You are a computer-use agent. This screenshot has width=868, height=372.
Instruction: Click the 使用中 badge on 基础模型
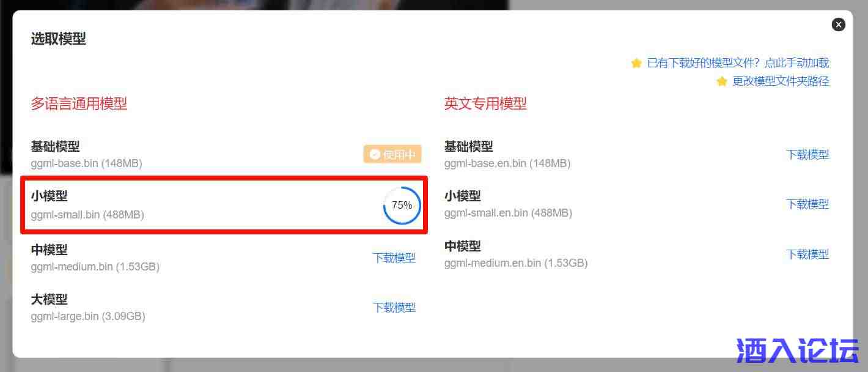[392, 154]
